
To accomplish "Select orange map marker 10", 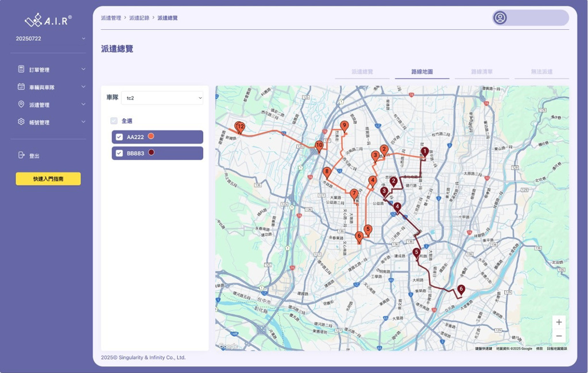I will (x=319, y=146).
